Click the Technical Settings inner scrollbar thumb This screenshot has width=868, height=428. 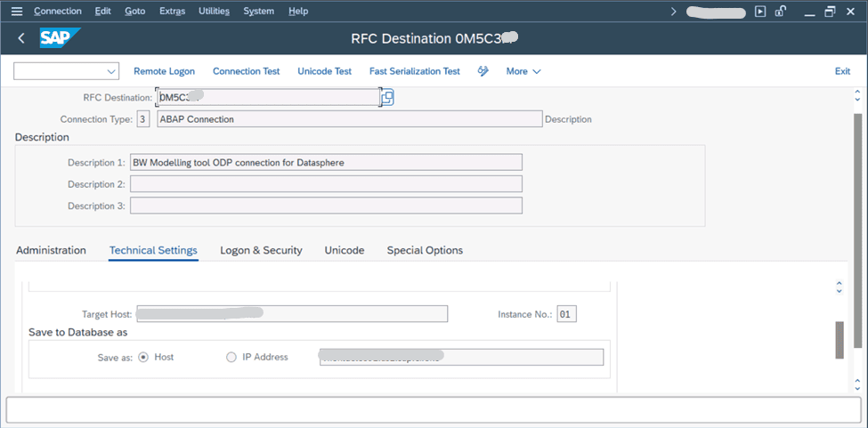(840, 340)
